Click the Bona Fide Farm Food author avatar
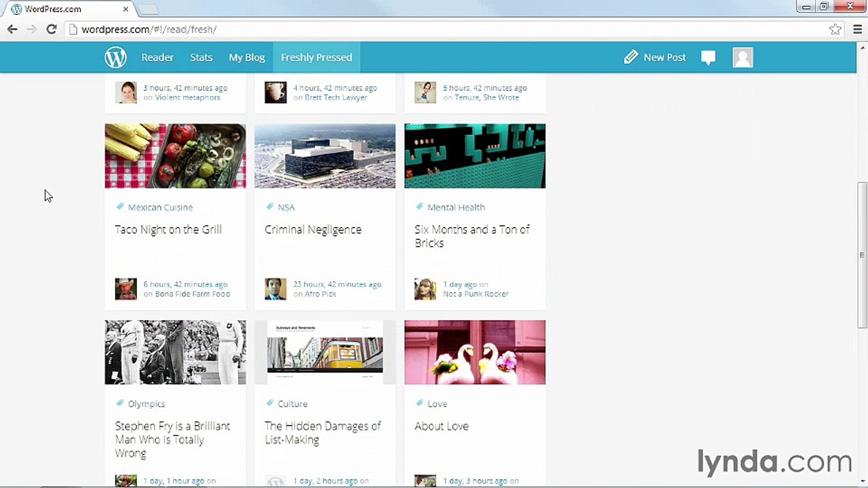Screen dimensions: 868x488 (x=125, y=289)
